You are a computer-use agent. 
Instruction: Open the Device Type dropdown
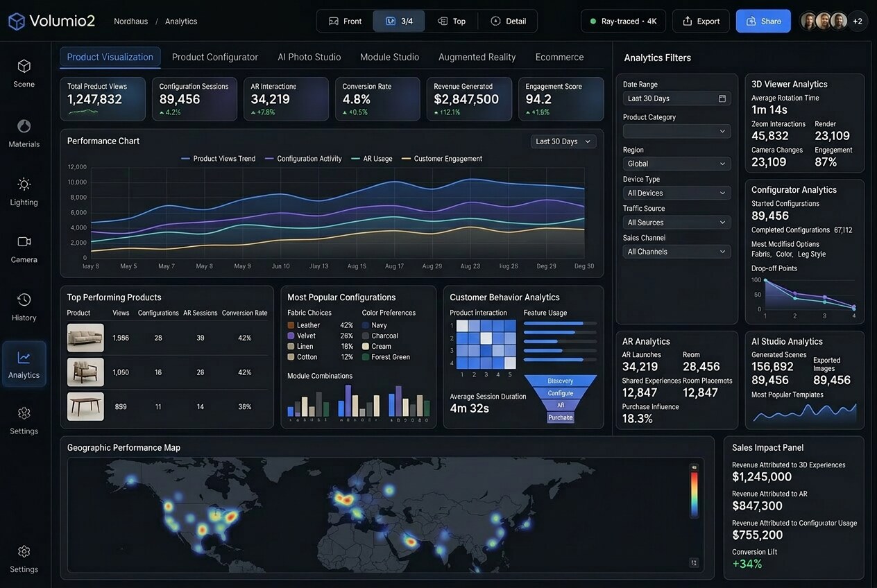[676, 193]
